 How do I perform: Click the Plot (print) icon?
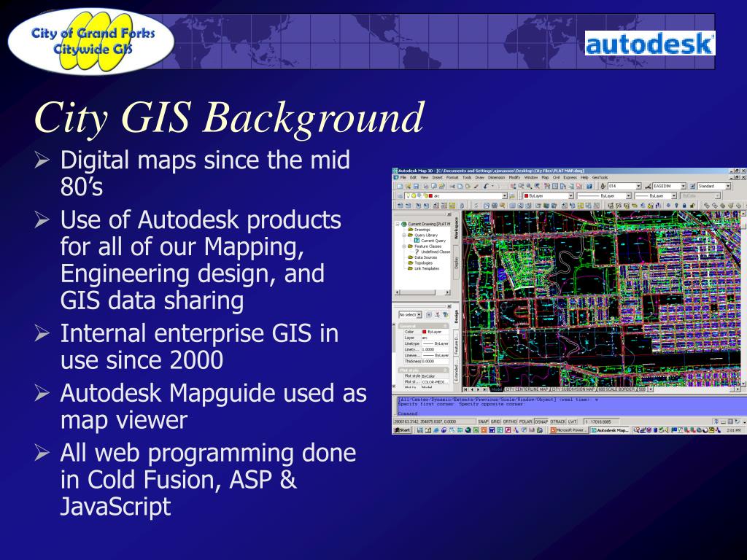pos(426,186)
